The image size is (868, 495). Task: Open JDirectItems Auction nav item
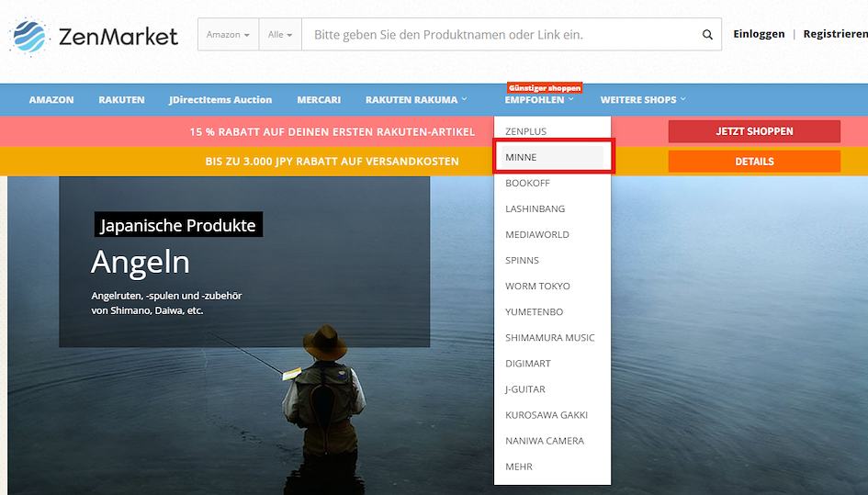(x=220, y=100)
